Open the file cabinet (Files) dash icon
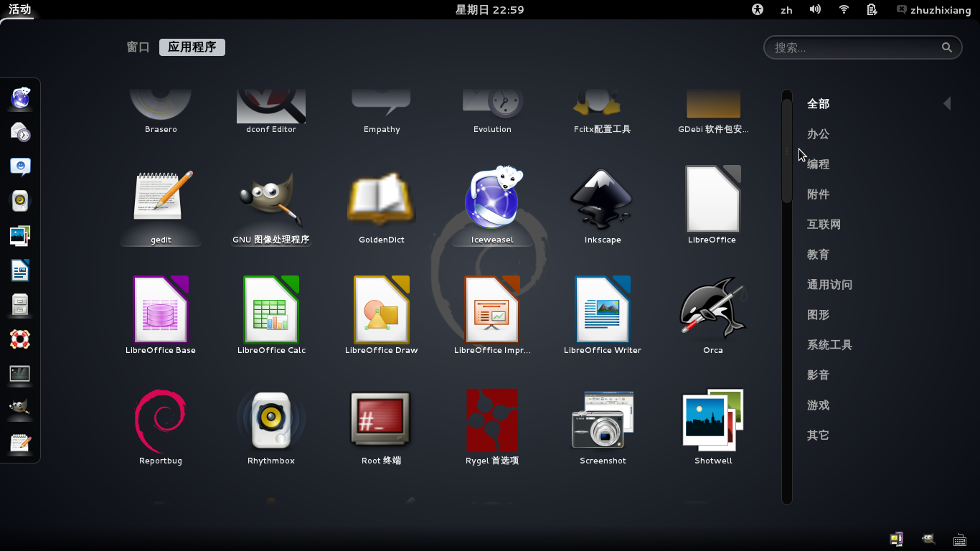 point(20,304)
